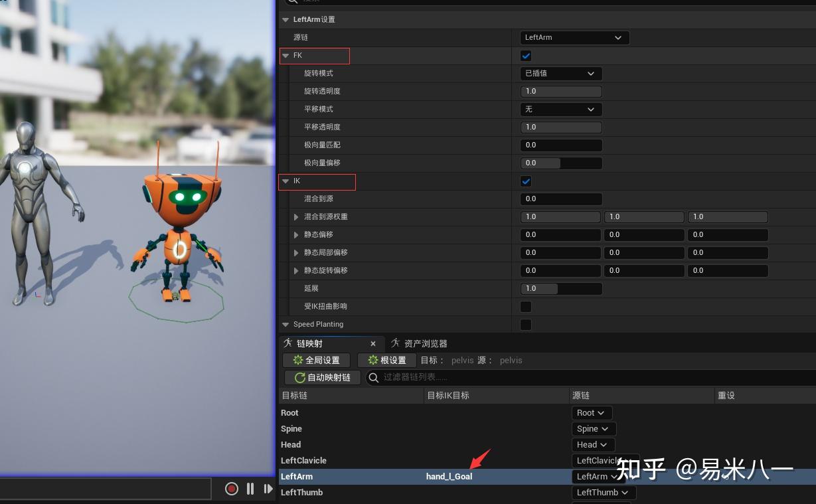This screenshot has width=816, height=504.
Task: Toggle the FK enabled checkbox
Action: pos(526,56)
